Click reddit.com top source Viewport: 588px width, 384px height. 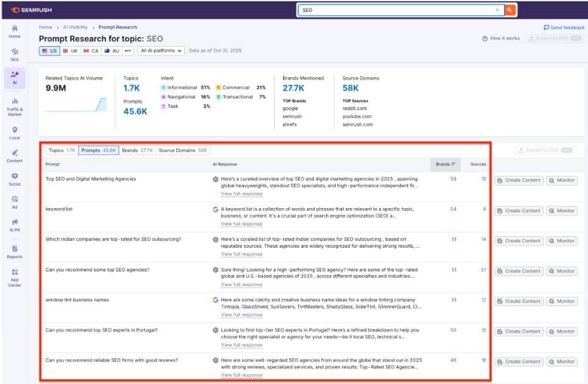click(354, 108)
